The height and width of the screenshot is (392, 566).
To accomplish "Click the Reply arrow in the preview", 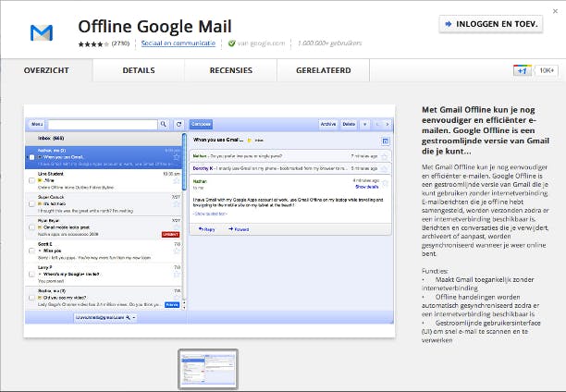I will [x=201, y=229].
